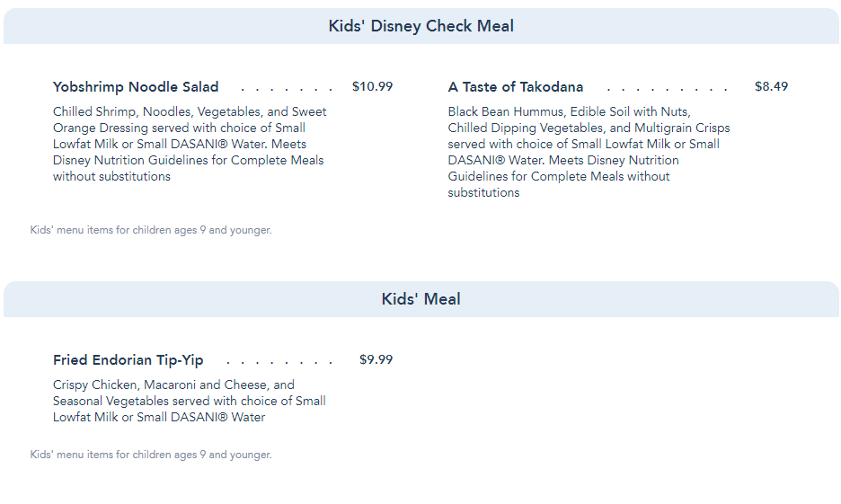
Task: Click the word 'substitutions' under Takodana description
Action: [x=483, y=192]
